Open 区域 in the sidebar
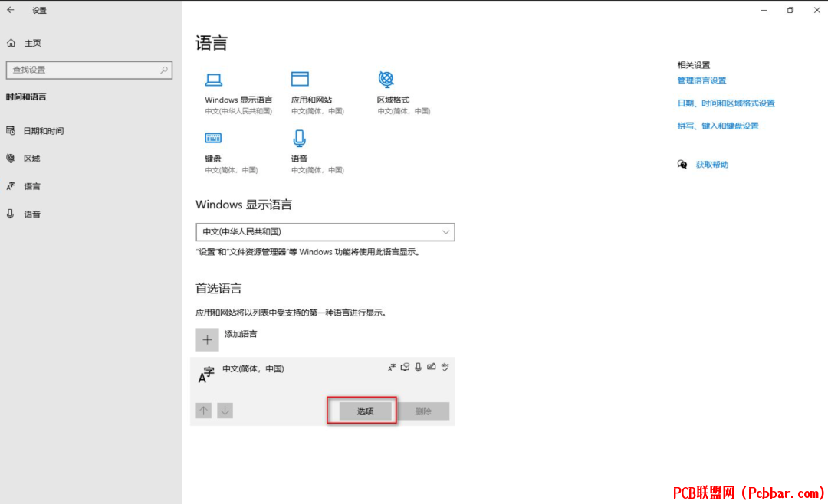Viewport: 828px width, 504px height. 31,159
